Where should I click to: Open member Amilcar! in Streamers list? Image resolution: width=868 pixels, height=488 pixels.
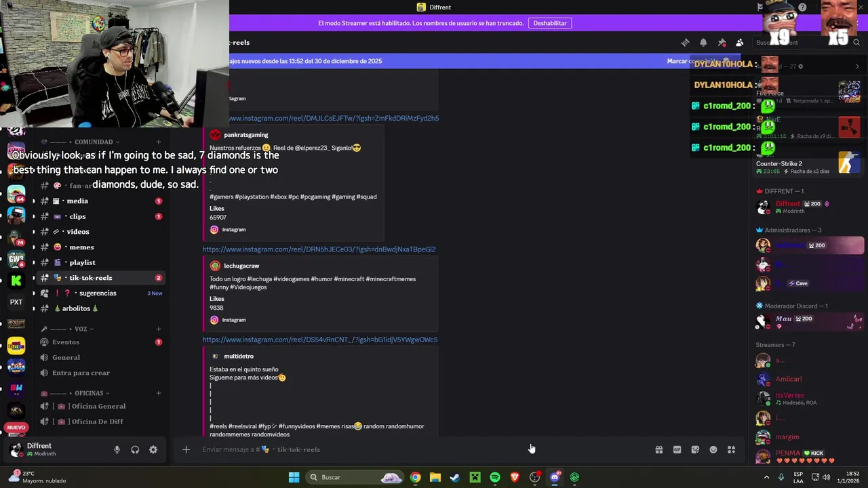tap(808, 380)
